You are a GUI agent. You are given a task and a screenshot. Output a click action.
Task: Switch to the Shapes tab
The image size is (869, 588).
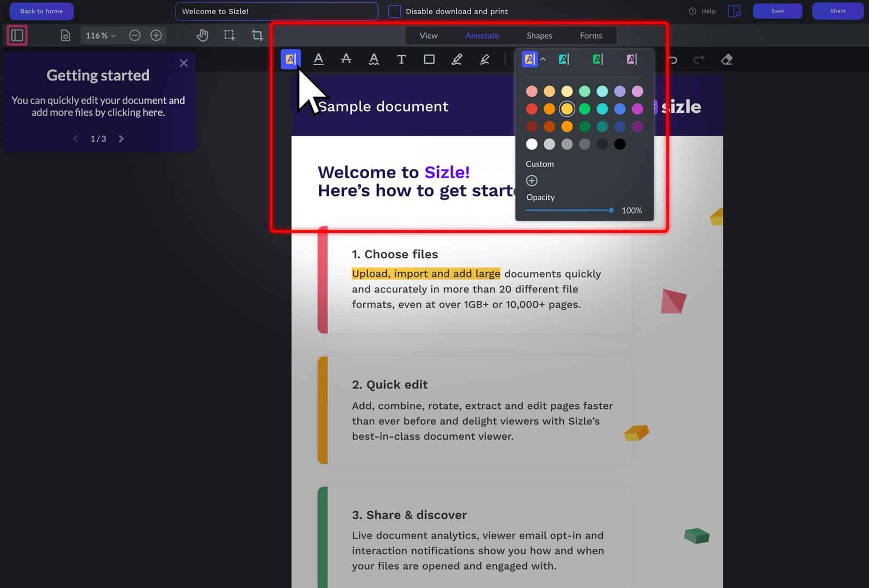click(539, 35)
